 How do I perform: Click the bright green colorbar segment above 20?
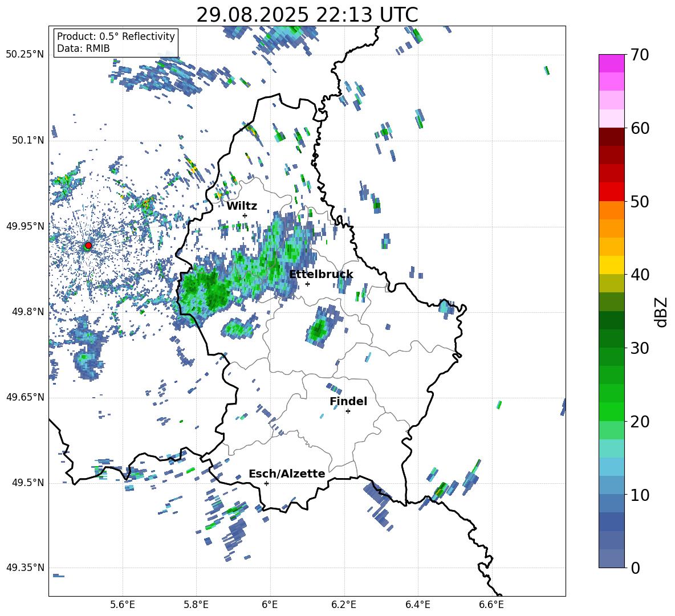click(611, 411)
